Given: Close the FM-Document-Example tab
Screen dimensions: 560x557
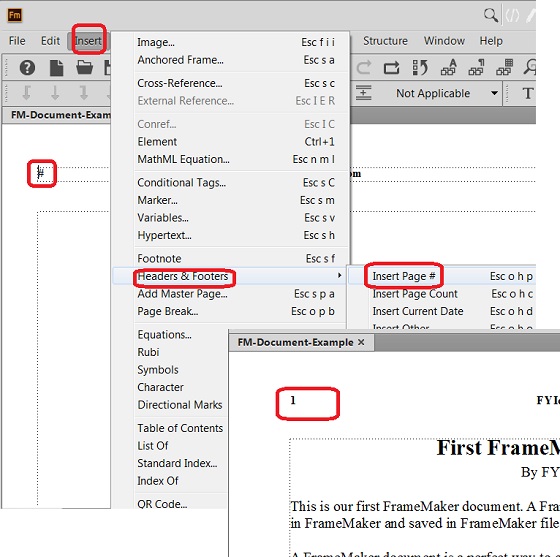Looking at the screenshot, I should pyautogui.click(x=361, y=342).
